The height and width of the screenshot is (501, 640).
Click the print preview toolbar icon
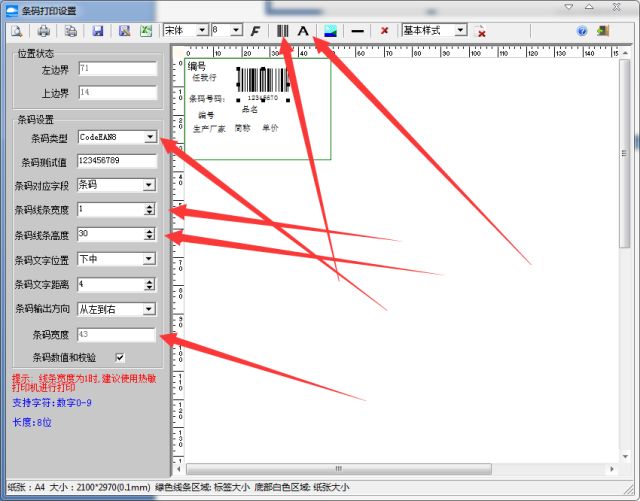click(17, 31)
